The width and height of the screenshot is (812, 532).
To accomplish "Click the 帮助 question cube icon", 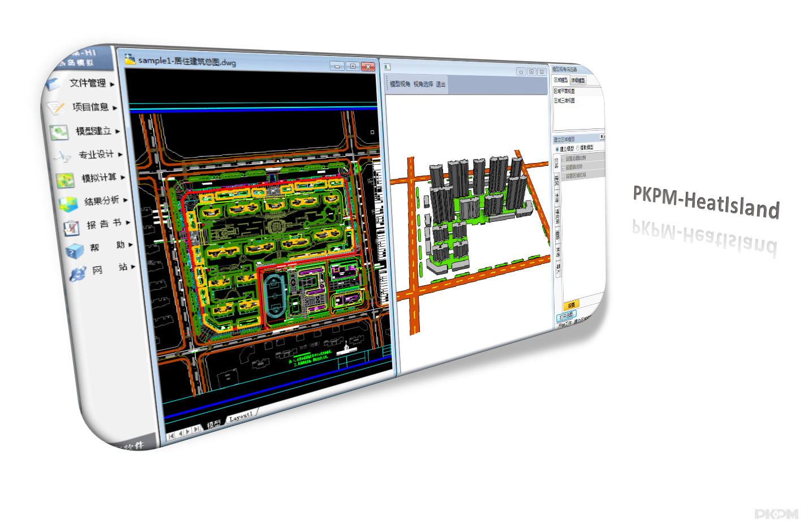I will (x=75, y=251).
